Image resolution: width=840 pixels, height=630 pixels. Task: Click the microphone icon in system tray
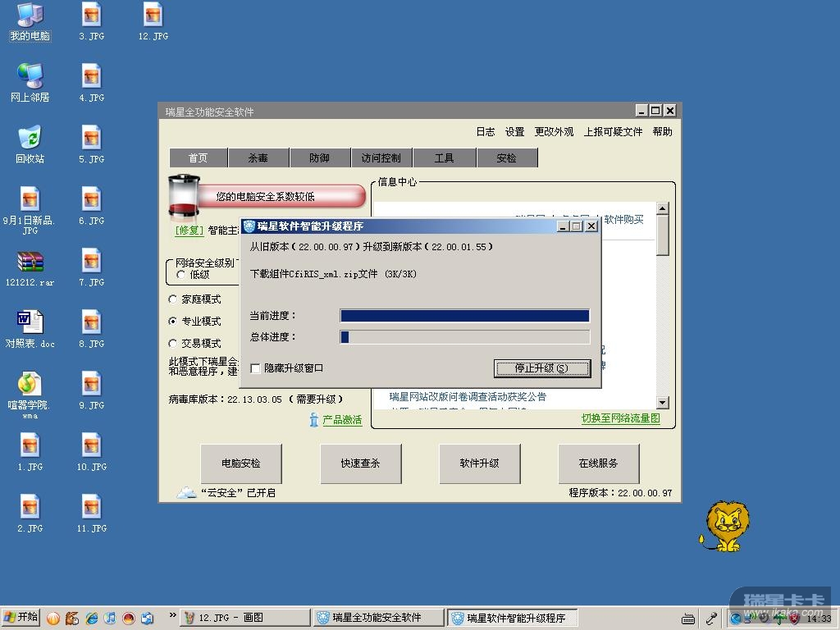711,619
